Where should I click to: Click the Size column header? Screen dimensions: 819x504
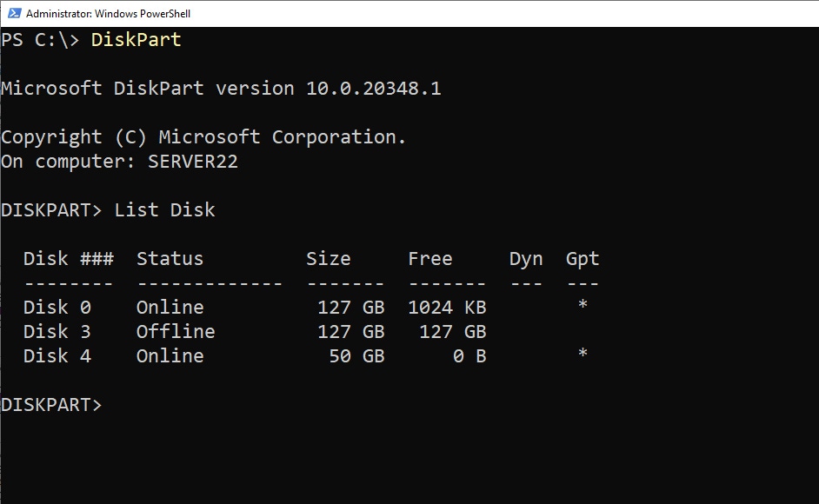tap(328, 259)
